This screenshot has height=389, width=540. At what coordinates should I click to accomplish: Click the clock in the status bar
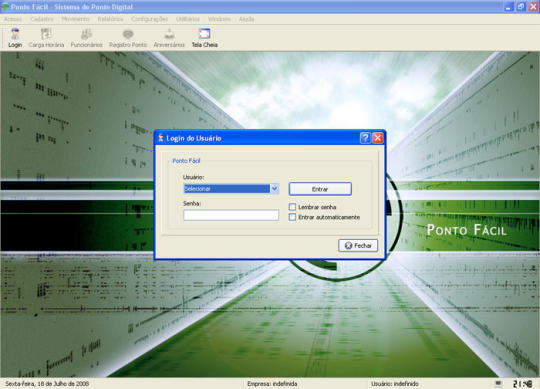point(522,383)
